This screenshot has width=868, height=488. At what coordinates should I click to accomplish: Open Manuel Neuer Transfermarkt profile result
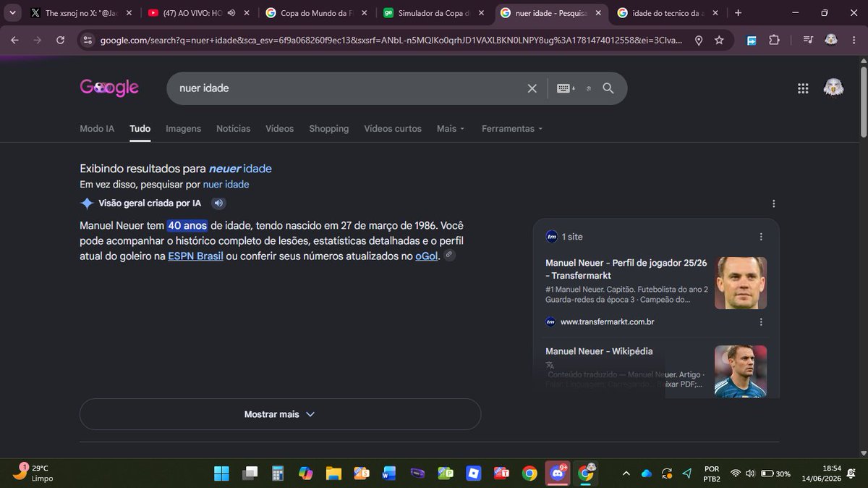626,269
